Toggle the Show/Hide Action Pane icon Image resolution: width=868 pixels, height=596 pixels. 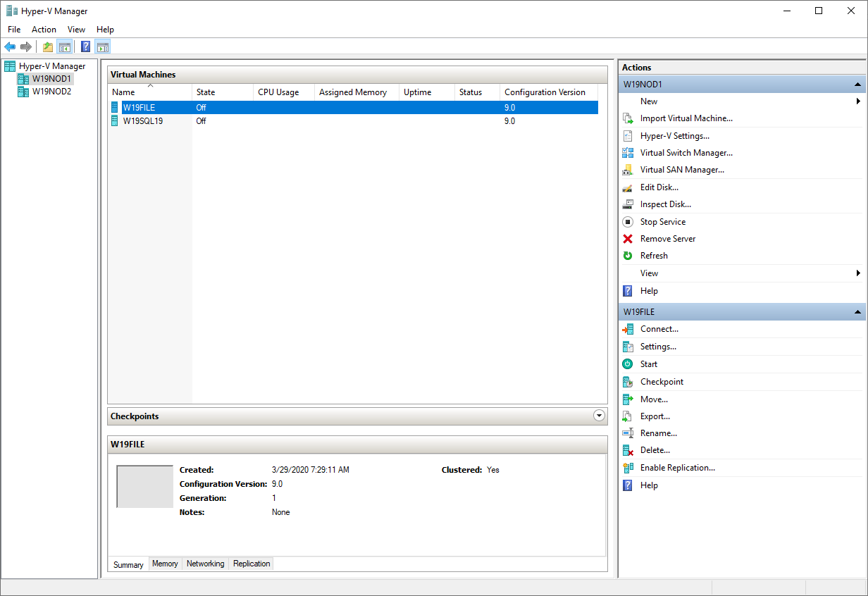tap(103, 46)
